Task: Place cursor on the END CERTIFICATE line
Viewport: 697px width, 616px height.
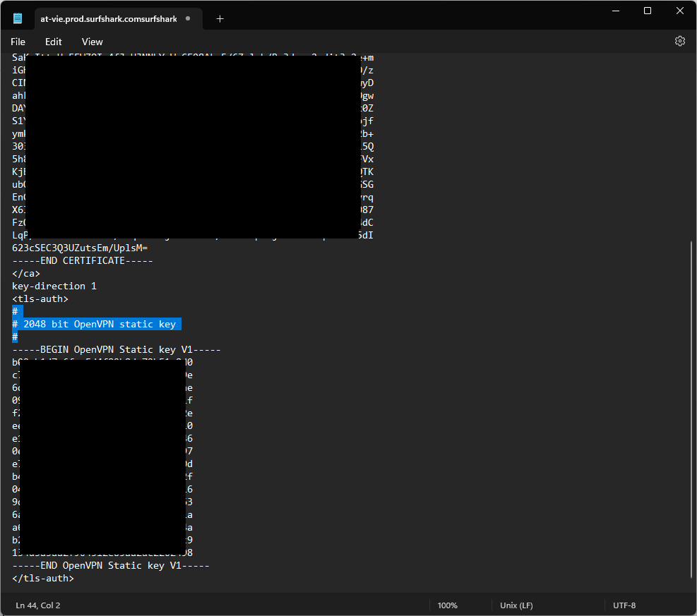Action: [x=83, y=261]
